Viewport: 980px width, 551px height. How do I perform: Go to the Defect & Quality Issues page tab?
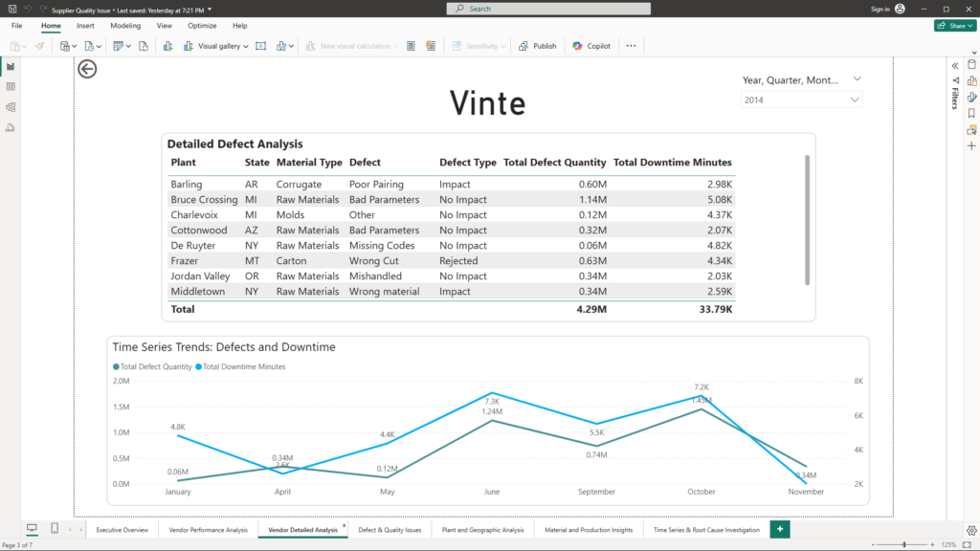click(x=390, y=529)
